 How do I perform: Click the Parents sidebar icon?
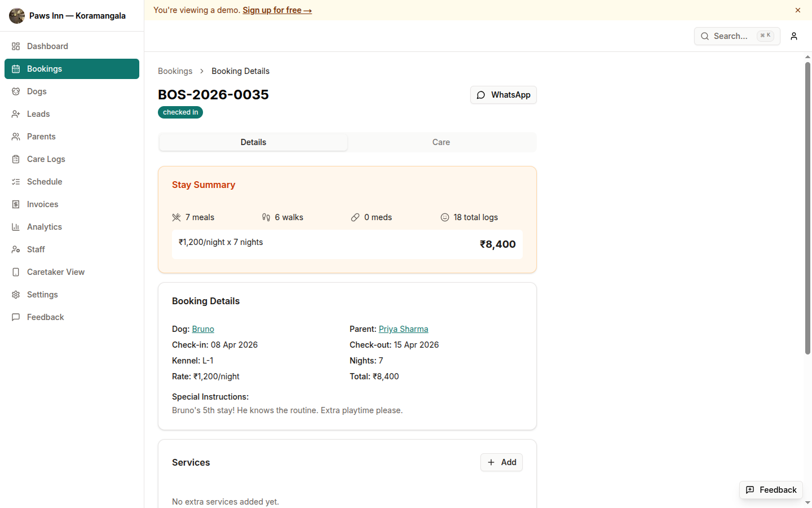tap(16, 136)
